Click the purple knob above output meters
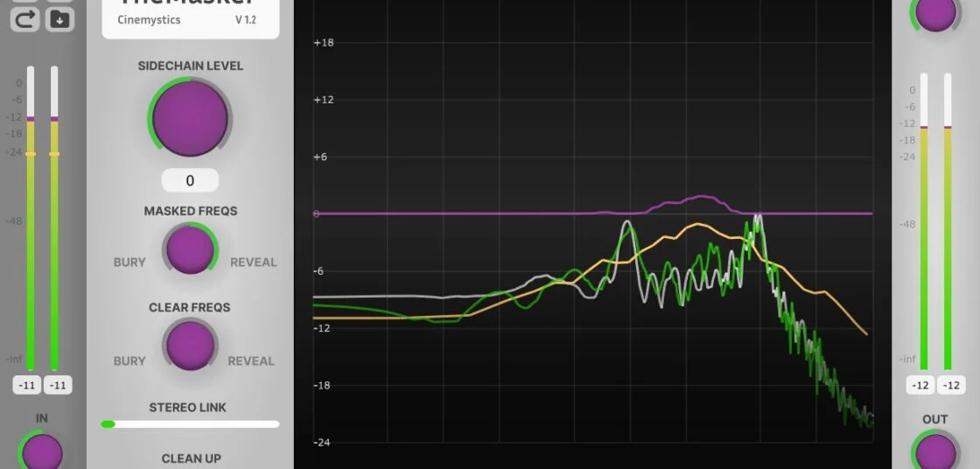The image size is (980, 469). [934, 13]
